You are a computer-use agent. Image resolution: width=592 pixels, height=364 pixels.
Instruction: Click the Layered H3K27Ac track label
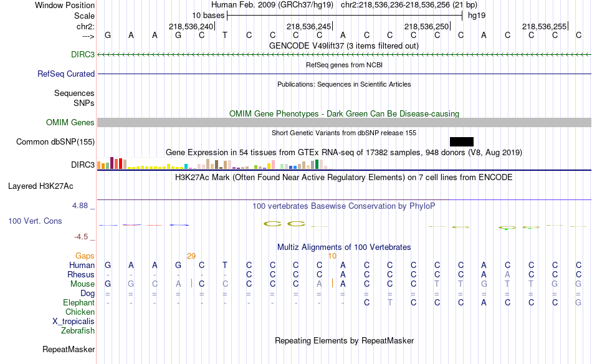(41, 186)
